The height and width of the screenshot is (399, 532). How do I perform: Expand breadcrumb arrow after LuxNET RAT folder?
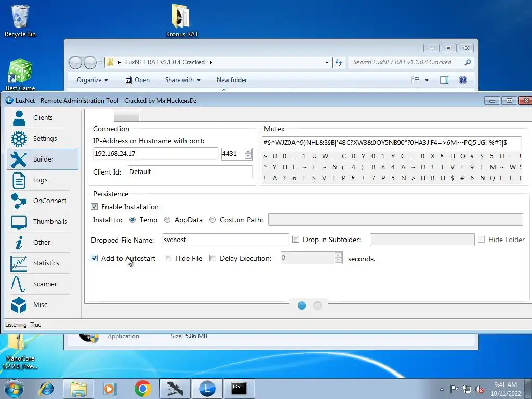pos(211,62)
